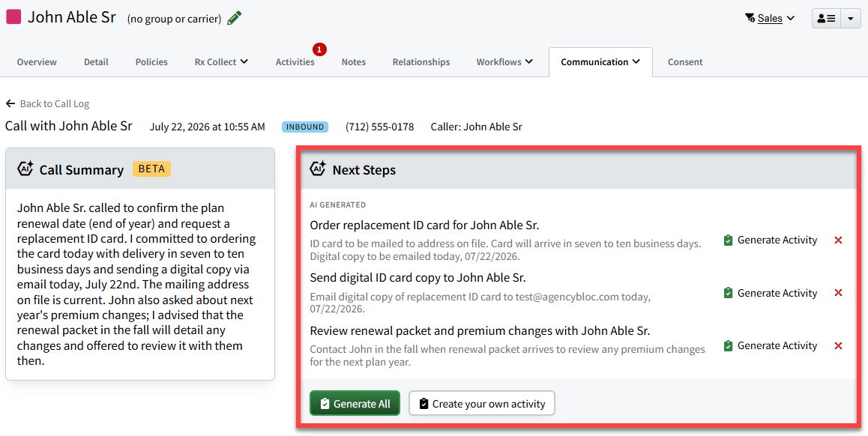The width and height of the screenshot is (868, 436).
Task: Click the back arrow icon beside Call Log
Action: (x=10, y=103)
